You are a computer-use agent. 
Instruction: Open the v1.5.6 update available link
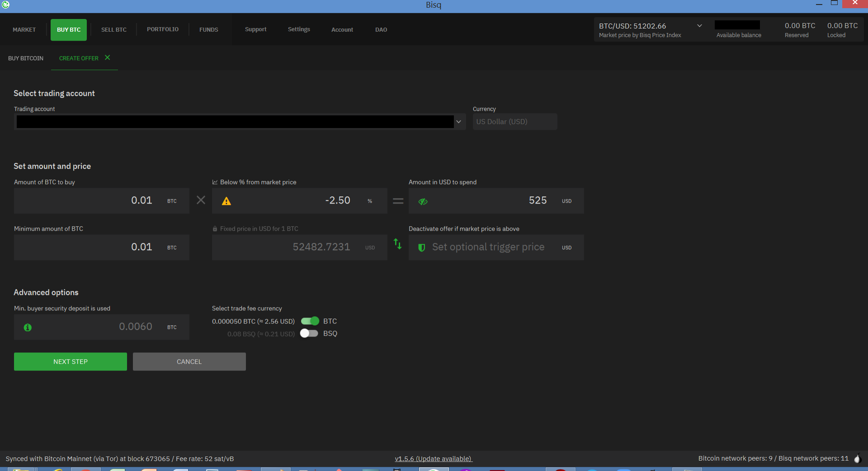[433, 458]
